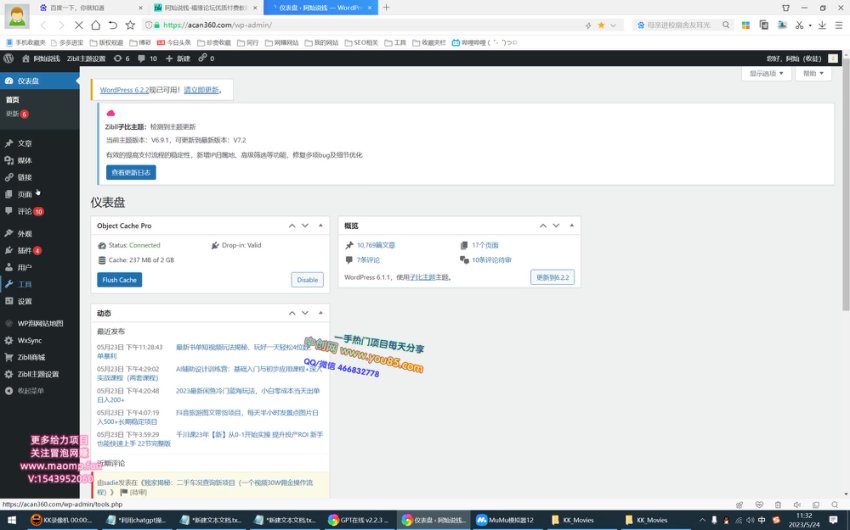Switch to the Baidu (百度一下) browser tab
Image resolution: width=850 pixels, height=530 pixels.
pyautogui.click(x=90, y=8)
